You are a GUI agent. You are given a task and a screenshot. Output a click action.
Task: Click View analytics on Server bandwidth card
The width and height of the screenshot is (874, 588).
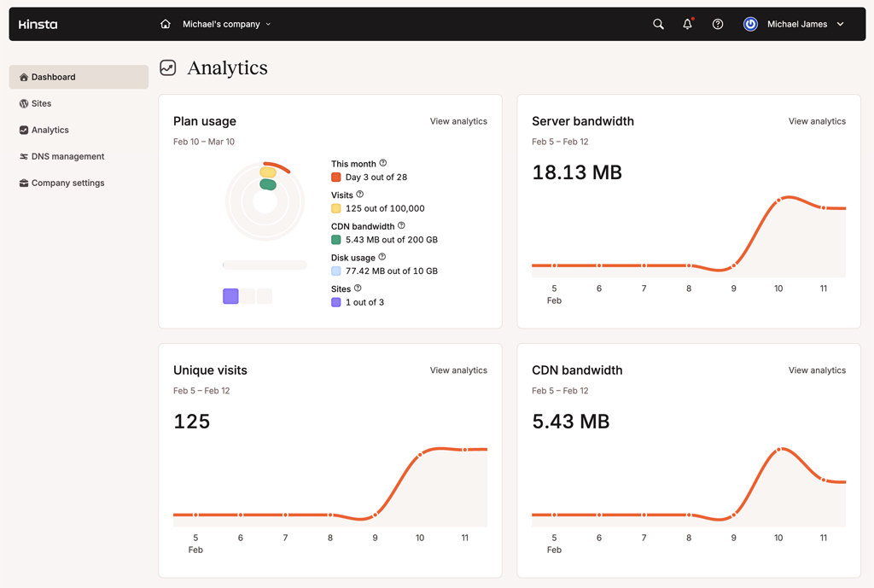tap(817, 121)
